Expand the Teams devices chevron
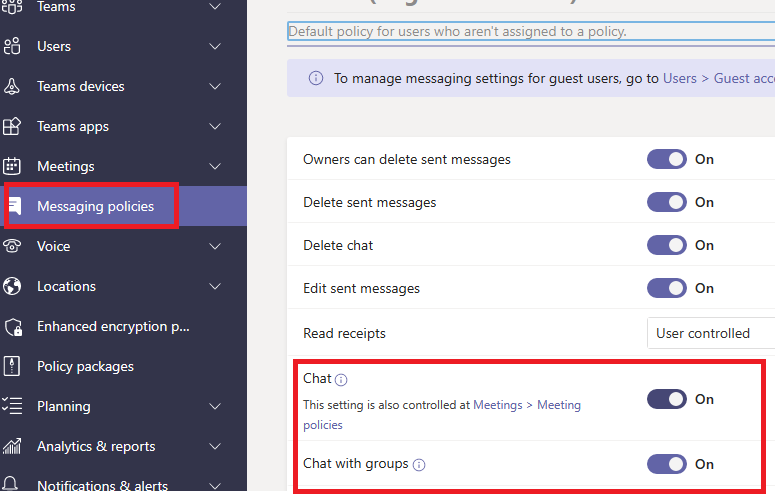The width and height of the screenshot is (775, 502). pyautogui.click(x=215, y=86)
